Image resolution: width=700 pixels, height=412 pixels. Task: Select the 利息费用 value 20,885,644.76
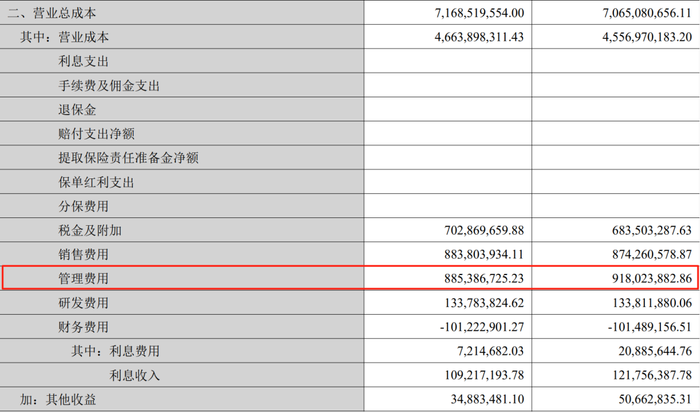coord(655,351)
